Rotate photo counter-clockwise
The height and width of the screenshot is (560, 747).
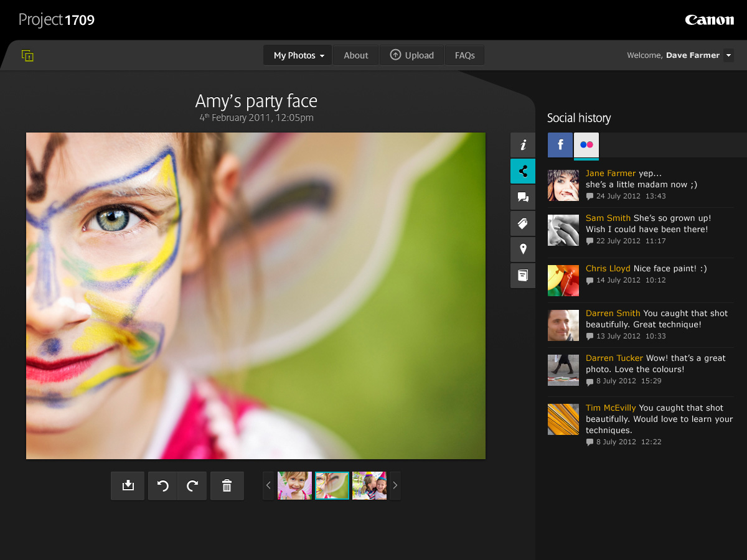click(163, 486)
